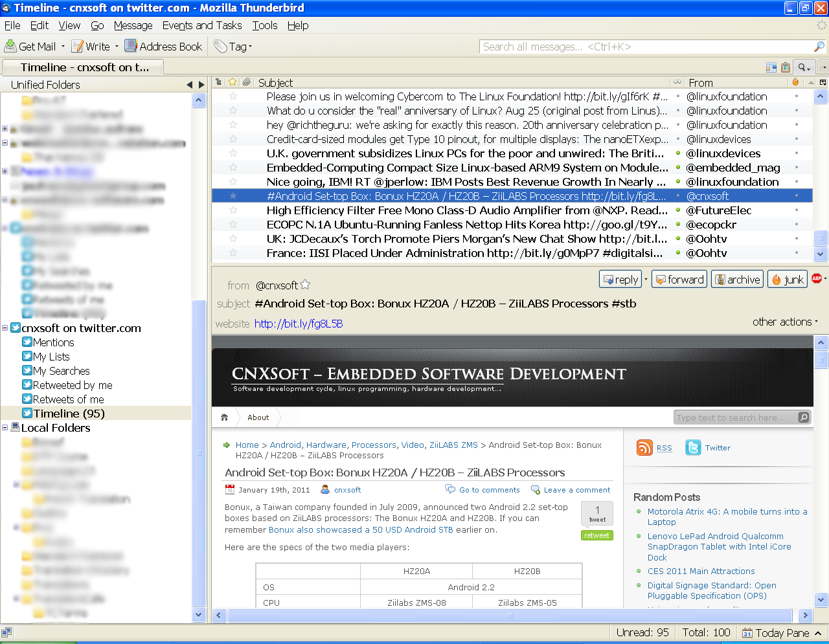Open the Message menu
Screen dimensions: 829x644
(133, 25)
